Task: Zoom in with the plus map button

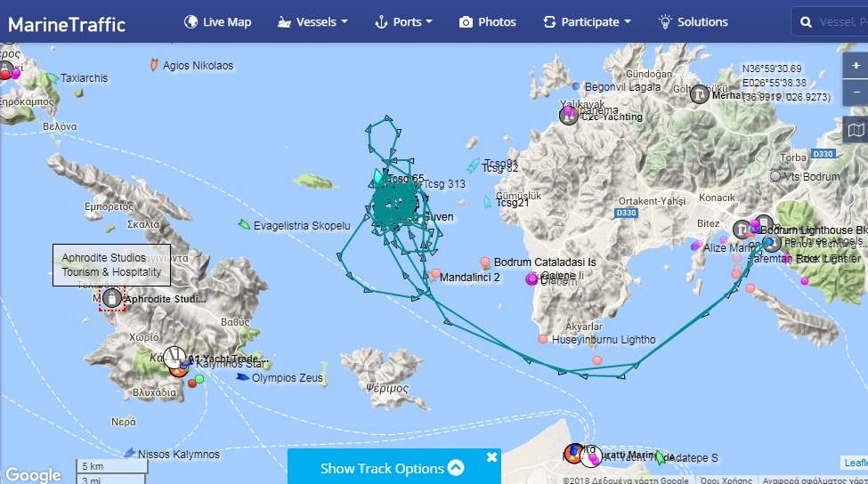Action: pos(856,66)
